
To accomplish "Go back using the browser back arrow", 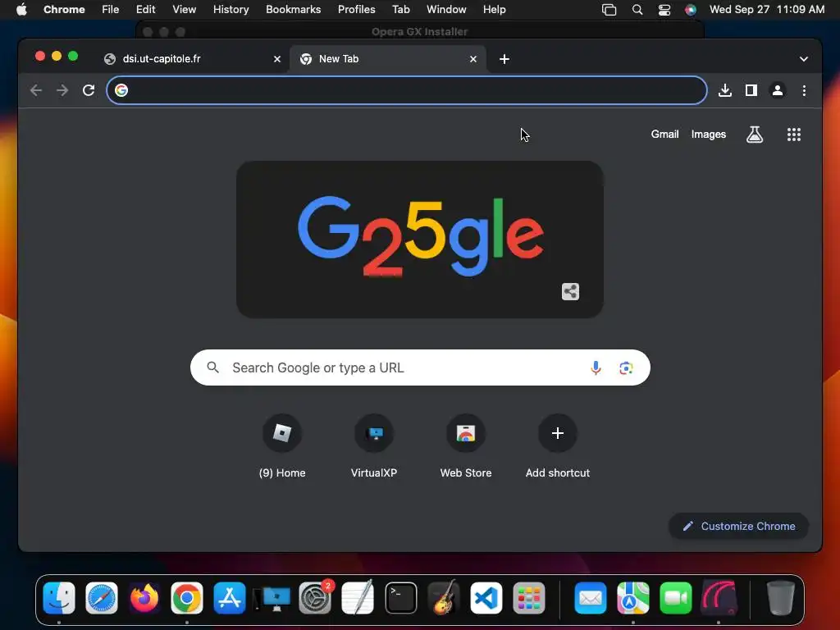I will (36, 90).
